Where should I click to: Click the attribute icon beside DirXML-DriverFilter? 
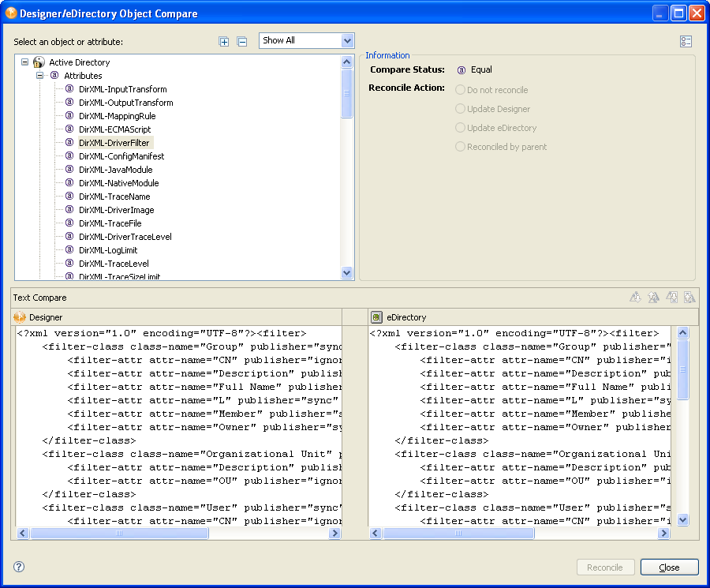[x=69, y=143]
